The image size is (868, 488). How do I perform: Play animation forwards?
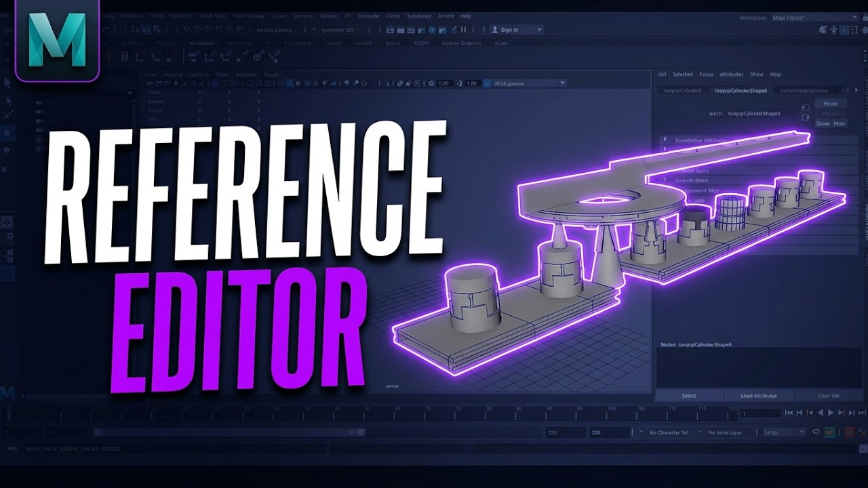tap(831, 412)
